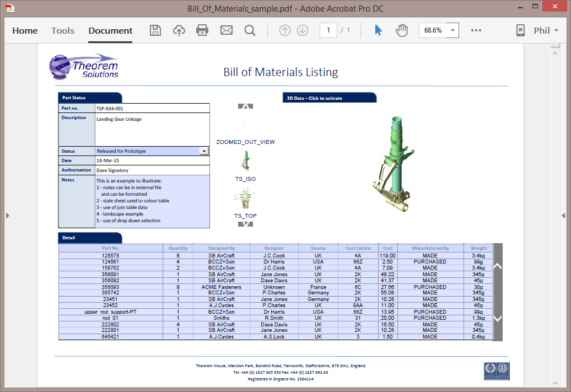Open the sign-in pane icon near Phil
571x392 pixels.
click(x=520, y=30)
